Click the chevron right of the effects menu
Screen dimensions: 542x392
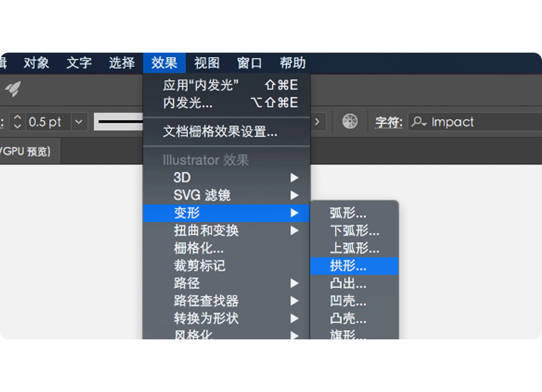tap(317, 122)
